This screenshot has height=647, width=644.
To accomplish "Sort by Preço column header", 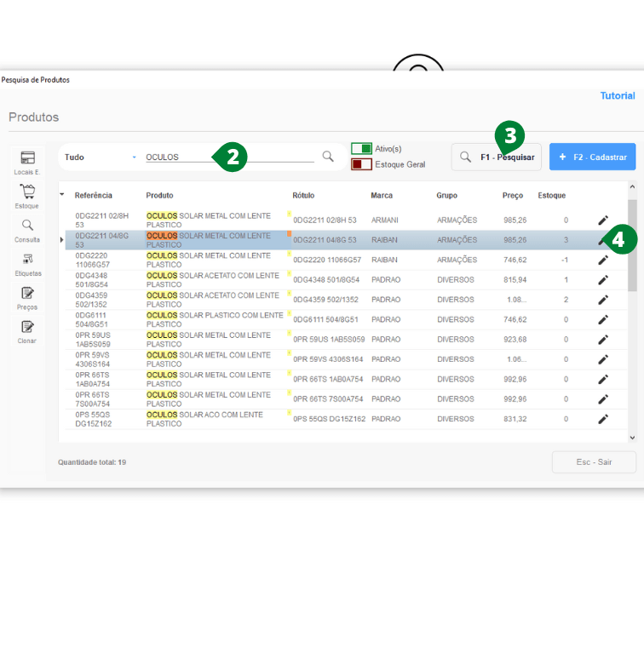I will [x=513, y=195].
